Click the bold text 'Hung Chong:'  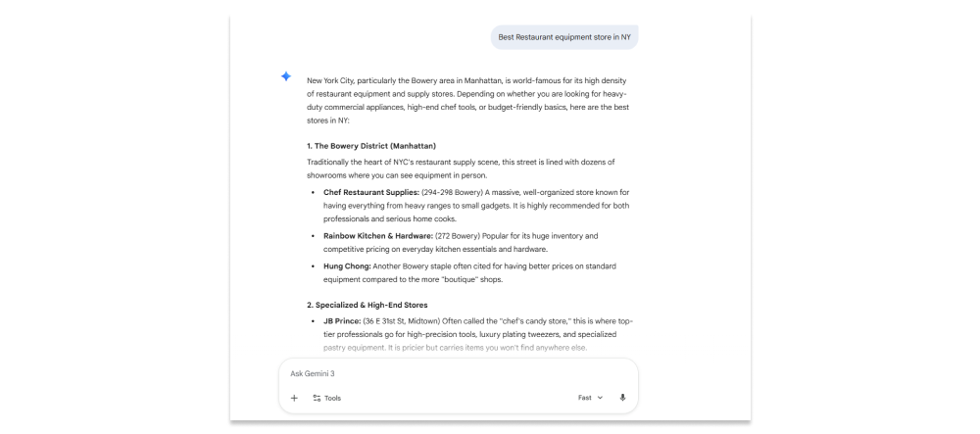coord(347,266)
